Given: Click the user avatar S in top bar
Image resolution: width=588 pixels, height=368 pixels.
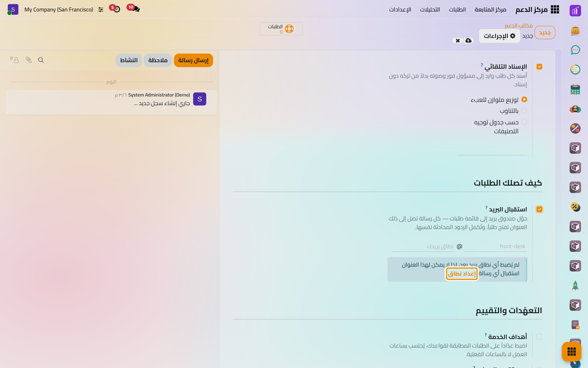Looking at the screenshot, I should click(13, 10).
